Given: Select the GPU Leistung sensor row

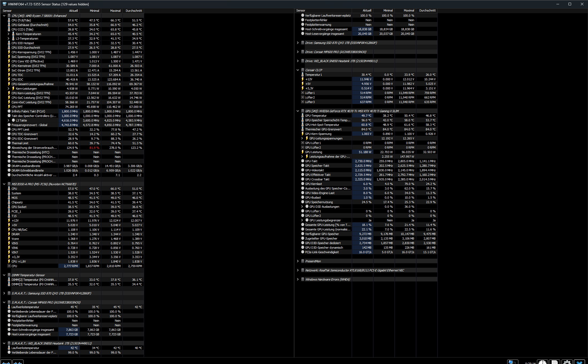Looking at the screenshot, I should (x=313, y=152).
